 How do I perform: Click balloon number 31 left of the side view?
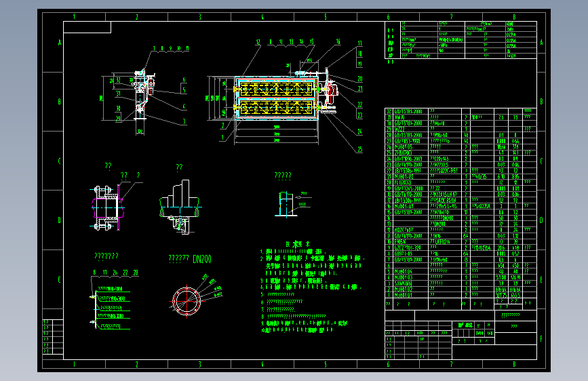point(118,94)
